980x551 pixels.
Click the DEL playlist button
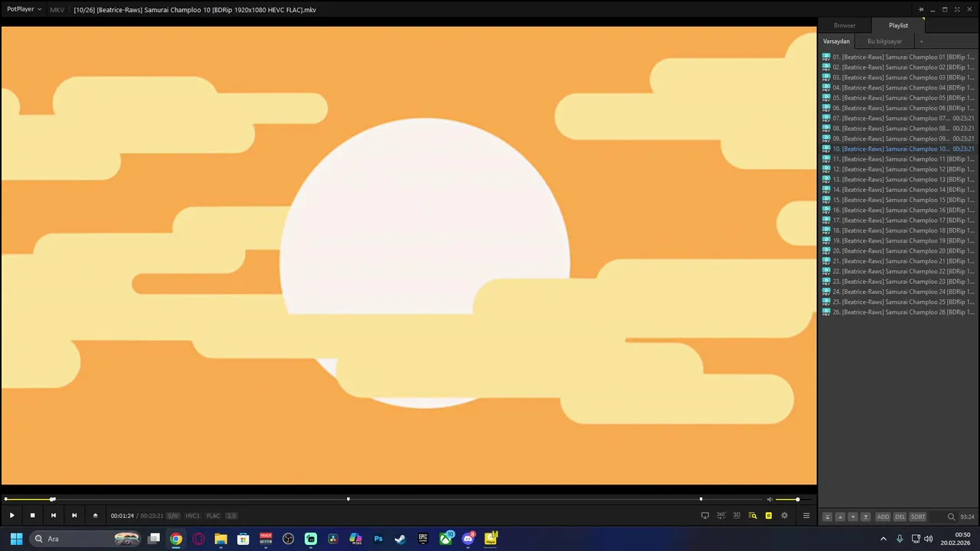pyautogui.click(x=900, y=517)
